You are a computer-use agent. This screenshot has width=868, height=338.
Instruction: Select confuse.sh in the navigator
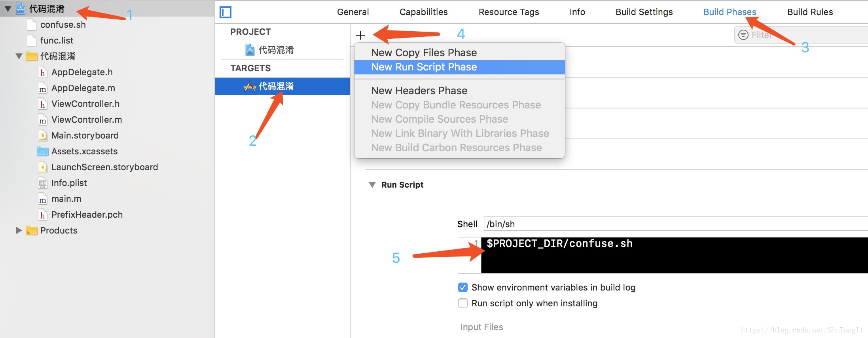[63, 25]
